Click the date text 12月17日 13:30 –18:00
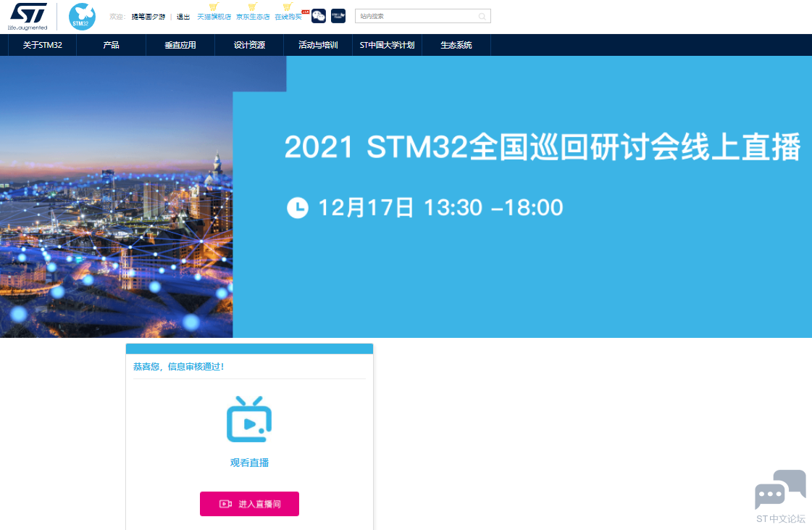 (x=440, y=207)
